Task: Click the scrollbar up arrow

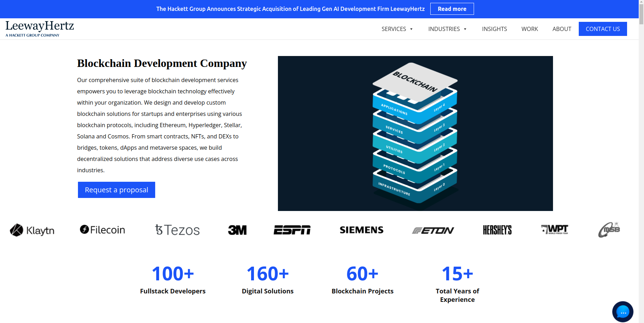Action: click(641, 2)
